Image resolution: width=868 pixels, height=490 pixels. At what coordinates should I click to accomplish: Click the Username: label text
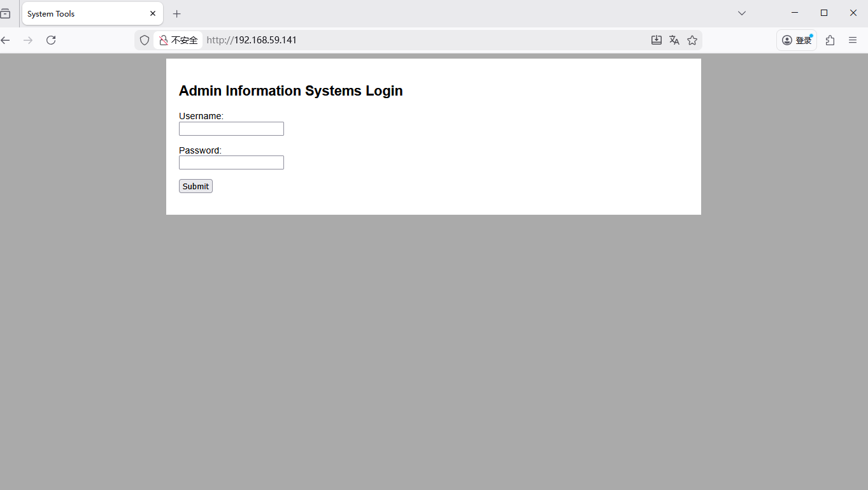[201, 116]
